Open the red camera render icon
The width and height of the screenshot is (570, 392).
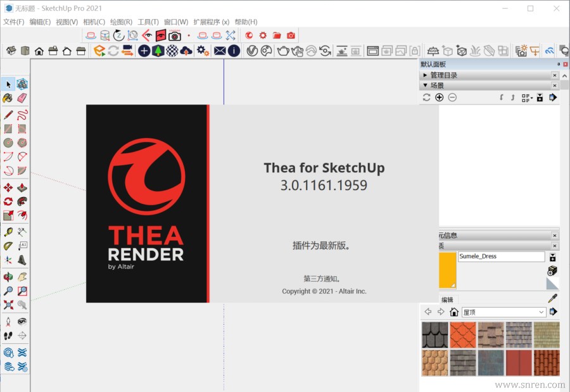[x=291, y=35]
